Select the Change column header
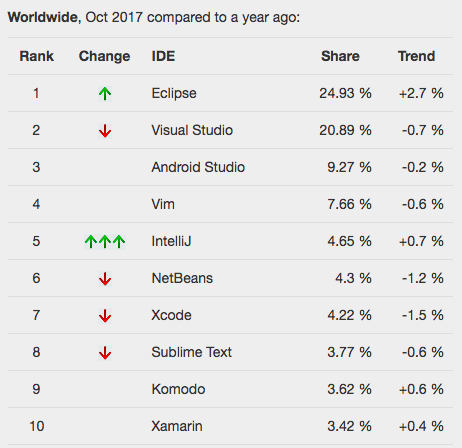Viewport: 462px width, 448px height. [x=104, y=57]
